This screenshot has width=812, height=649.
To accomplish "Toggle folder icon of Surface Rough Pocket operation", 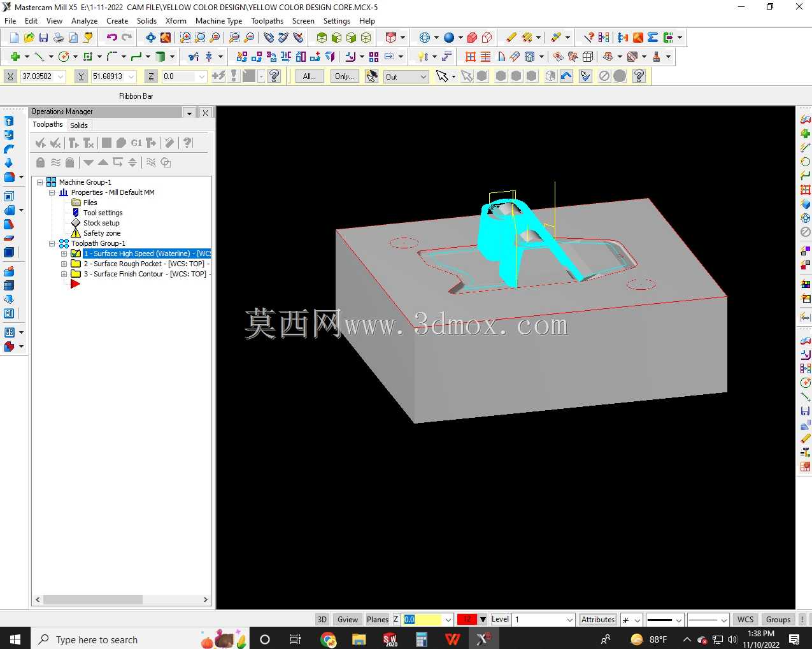I will point(76,264).
